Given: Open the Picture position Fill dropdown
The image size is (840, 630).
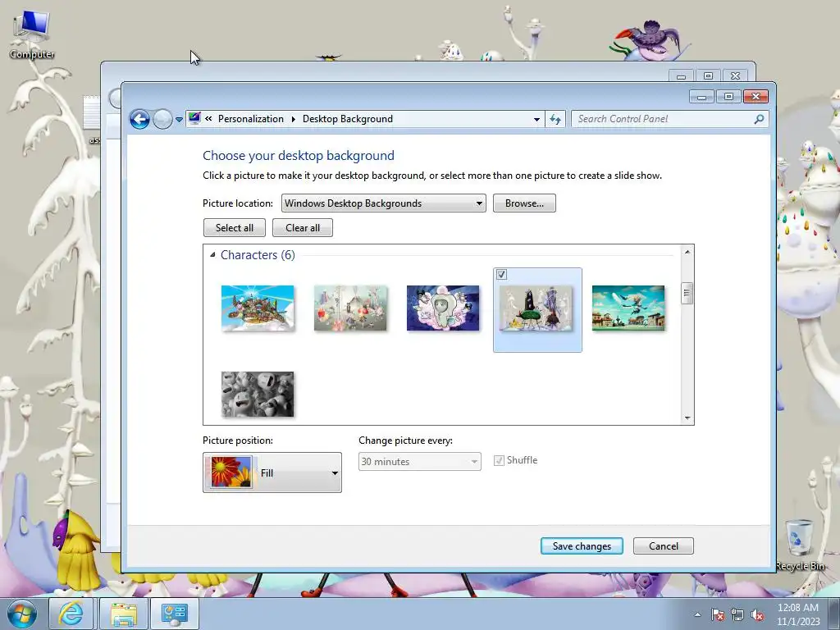Looking at the screenshot, I should click(272, 472).
